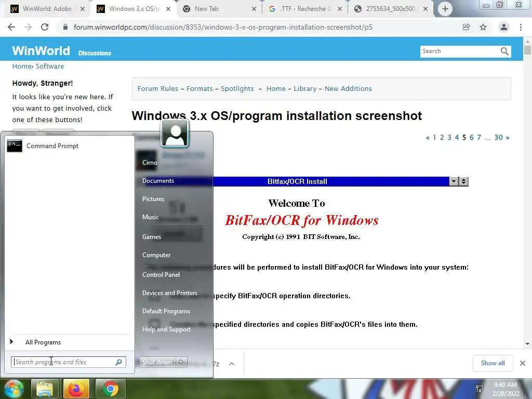
Task: Open the Library link
Action: coord(305,88)
